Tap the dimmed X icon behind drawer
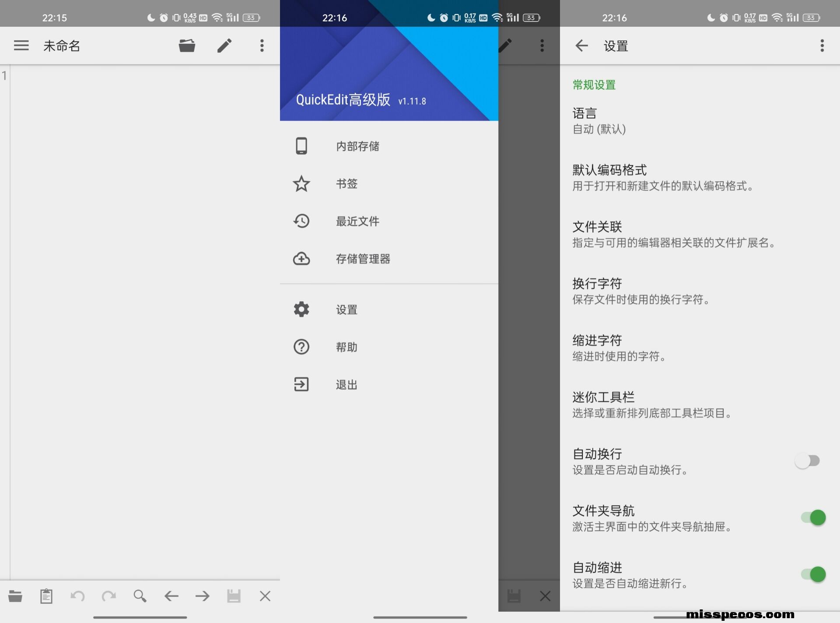 click(545, 596)
